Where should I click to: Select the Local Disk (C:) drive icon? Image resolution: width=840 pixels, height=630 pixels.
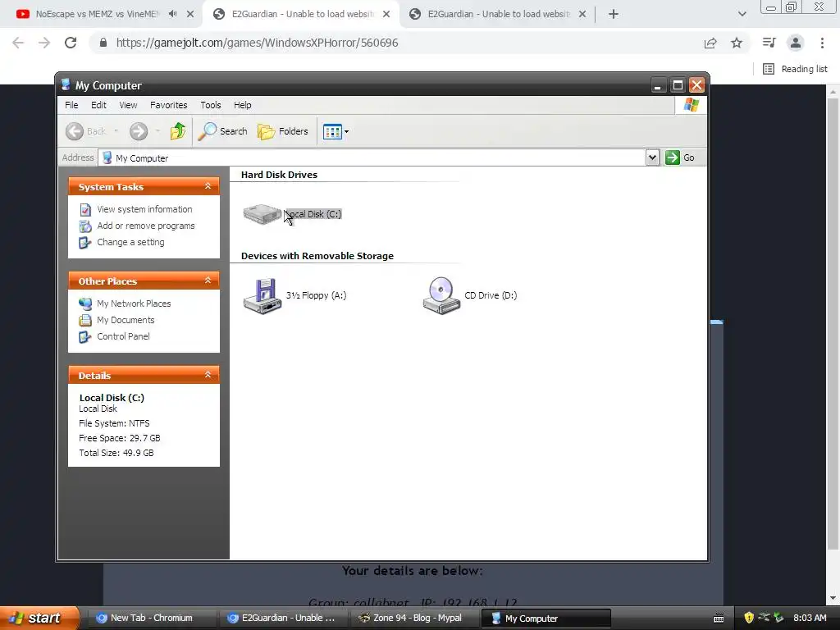point(262,214)
